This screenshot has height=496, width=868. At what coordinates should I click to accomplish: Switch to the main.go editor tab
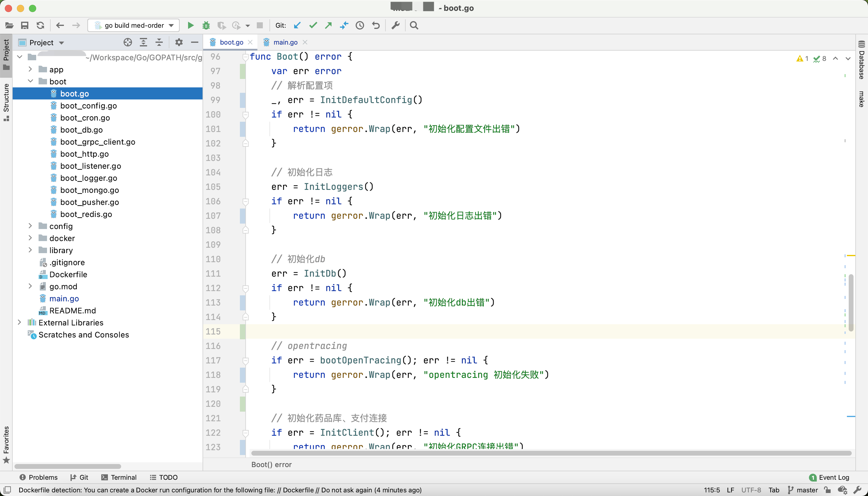[285, 42]
